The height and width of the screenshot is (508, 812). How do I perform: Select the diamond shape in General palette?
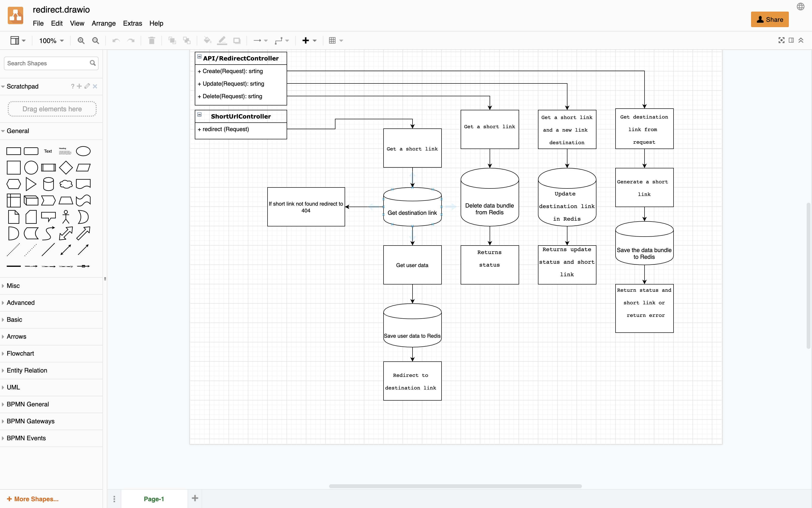[x=66, y=168]
